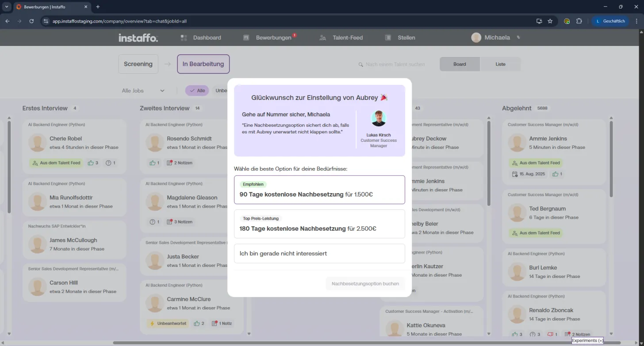Click the search magnifier icon
The height and width of the screenshot is (346, 644).
[361, 65]
